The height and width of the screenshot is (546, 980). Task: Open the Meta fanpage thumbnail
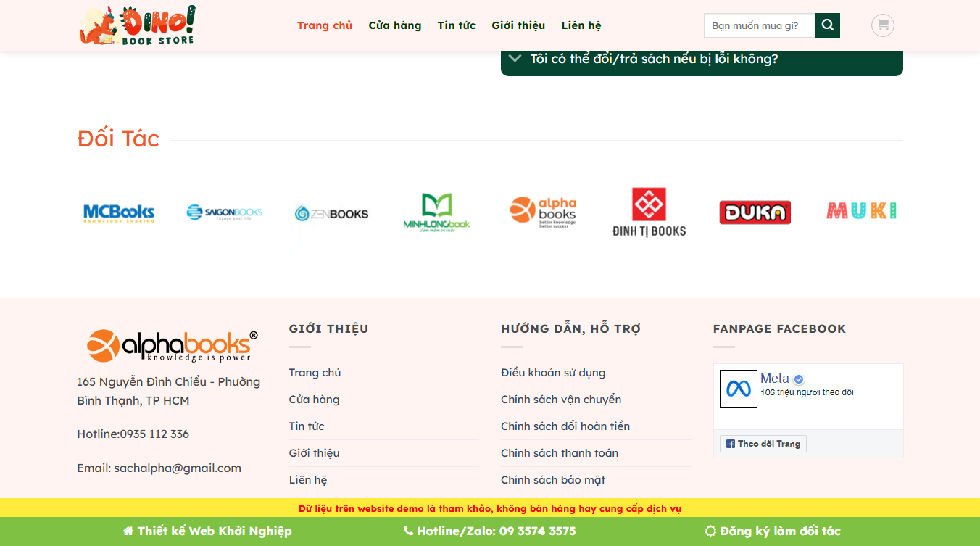click(738, 388)
